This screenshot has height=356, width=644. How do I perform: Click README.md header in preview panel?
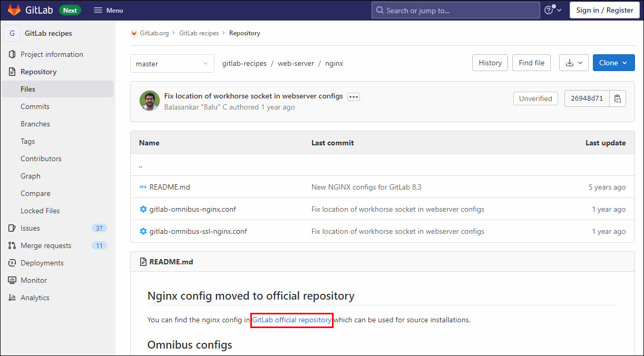click(171, 262)
